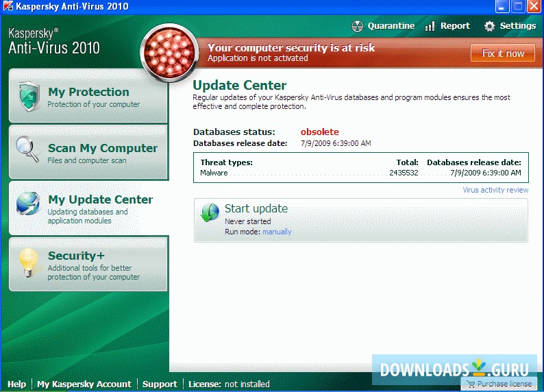Image resolution: width=544 pixels, height=392 pixels.
Task: Click the Quarantine radiation icon
Action: [358, 26]
